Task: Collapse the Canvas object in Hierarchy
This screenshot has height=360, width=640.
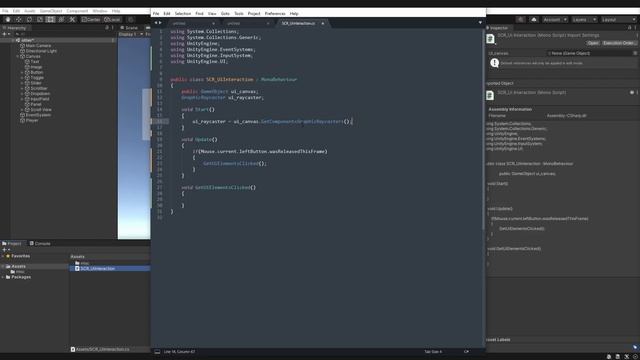Action: 18,56
